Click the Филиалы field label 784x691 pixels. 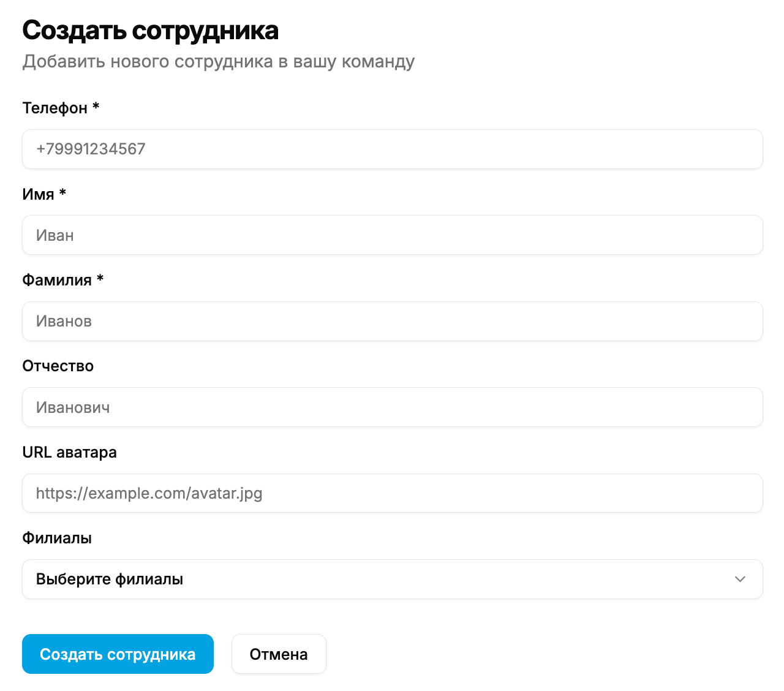[x=56, y=538]
